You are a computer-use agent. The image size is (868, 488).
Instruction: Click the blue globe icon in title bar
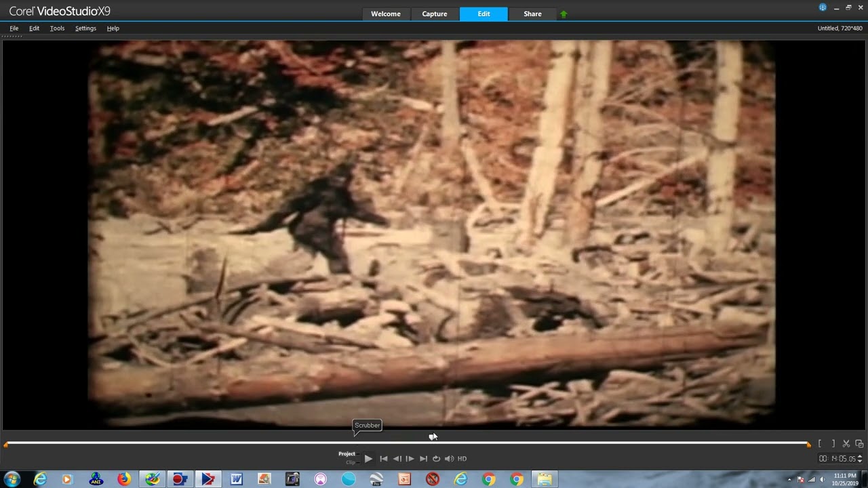[823, 7]
